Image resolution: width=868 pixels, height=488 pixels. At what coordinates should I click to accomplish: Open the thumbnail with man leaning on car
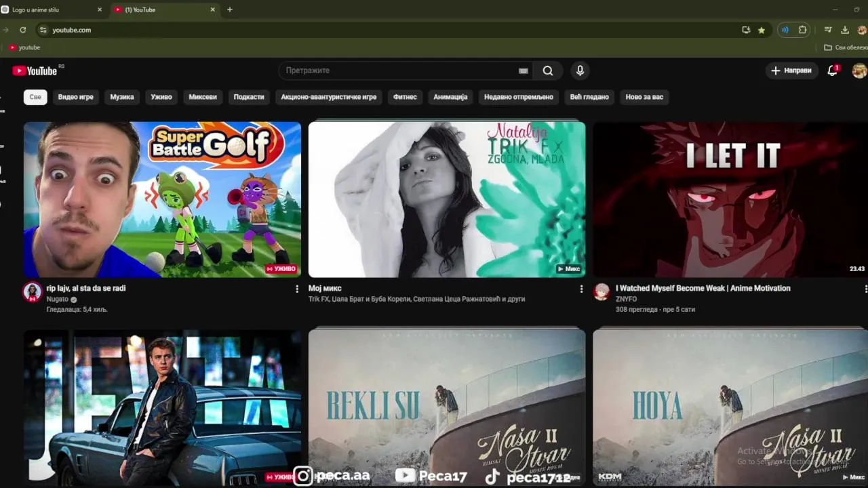click(162, 407)
